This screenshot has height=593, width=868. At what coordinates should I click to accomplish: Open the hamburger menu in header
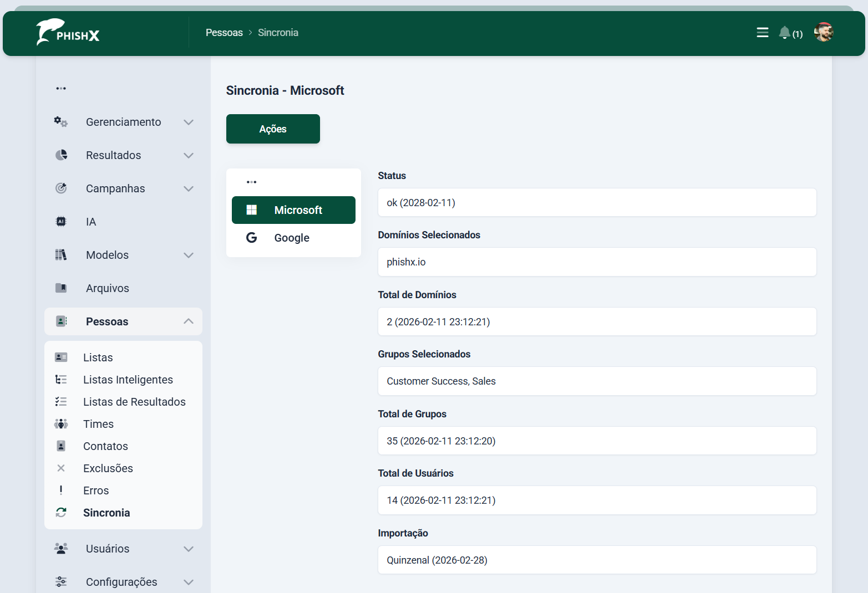[763, 33]
